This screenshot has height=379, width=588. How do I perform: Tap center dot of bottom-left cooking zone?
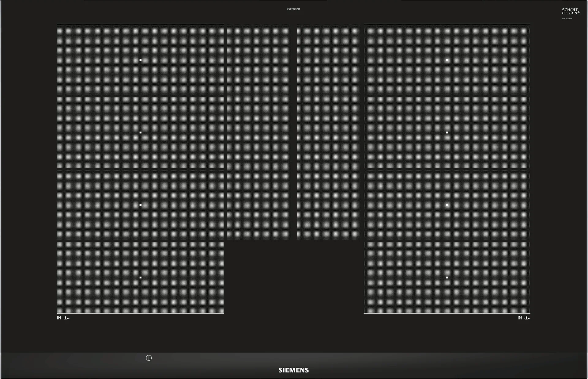point(140,278)
